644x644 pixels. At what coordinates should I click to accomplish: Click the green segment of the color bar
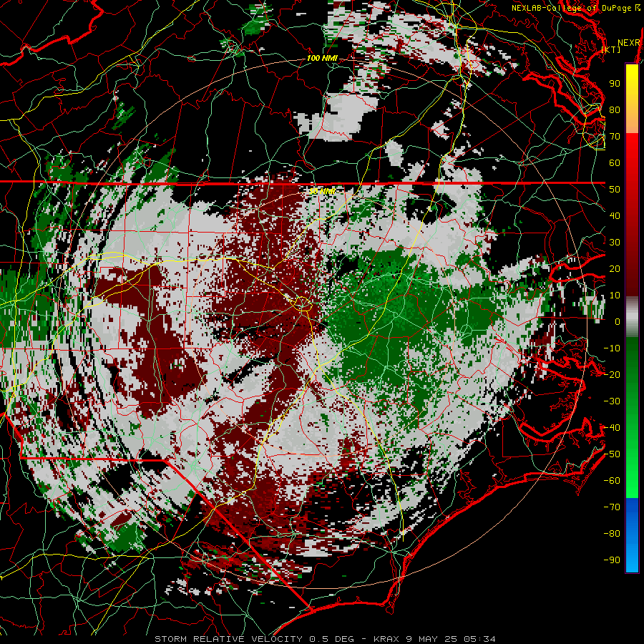pyautogui.click(x=632, y=417)
